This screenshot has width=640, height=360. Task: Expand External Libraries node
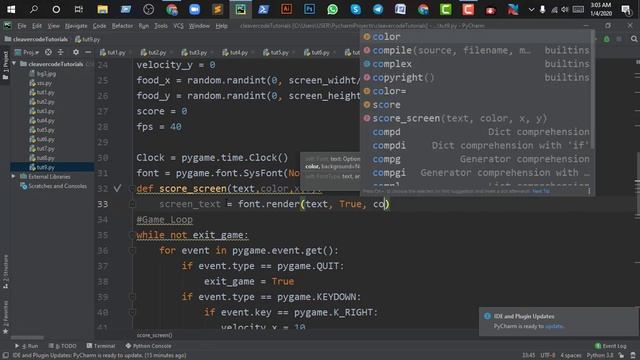pyautogui.click(x=13, y=176)
